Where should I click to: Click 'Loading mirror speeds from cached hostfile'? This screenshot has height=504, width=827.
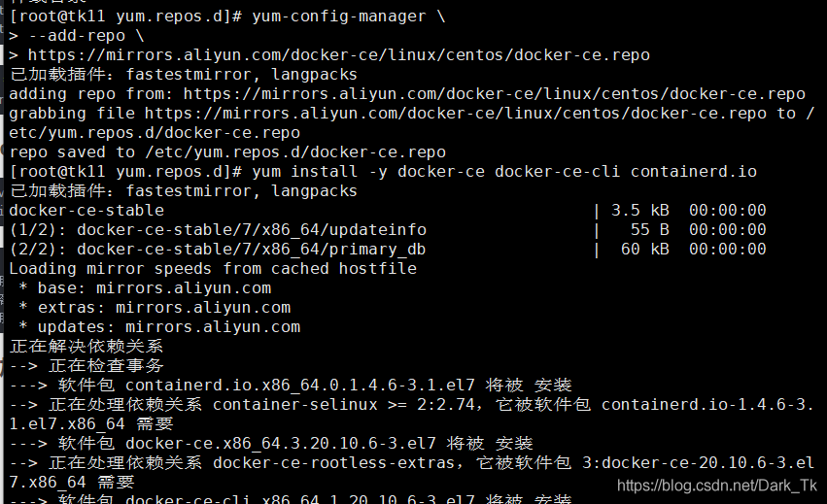(213, 269)
